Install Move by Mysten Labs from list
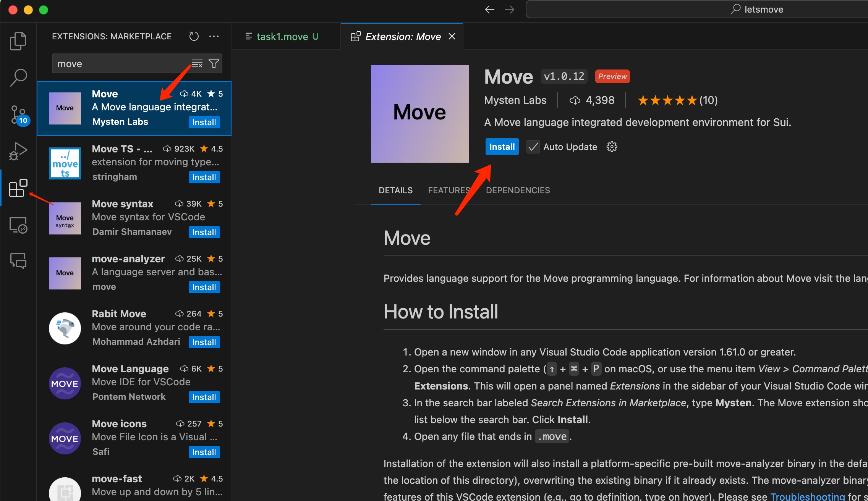This screenshot has height=501, width=868. point(204,122)
